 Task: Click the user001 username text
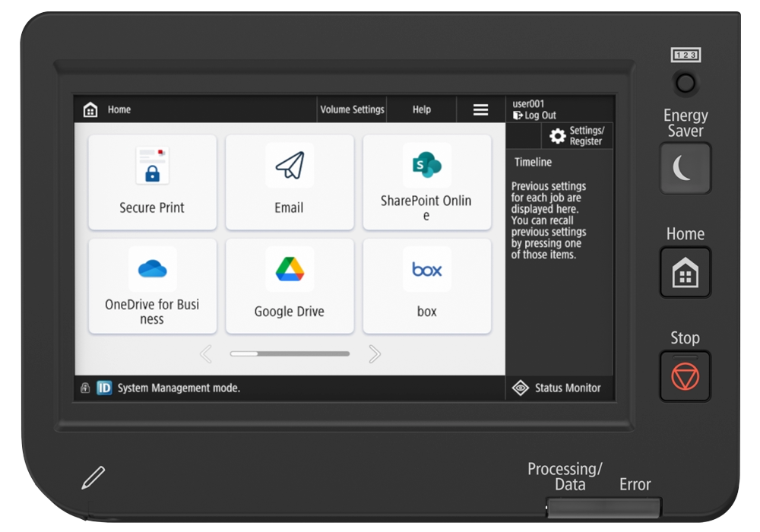tap(528, 103)
